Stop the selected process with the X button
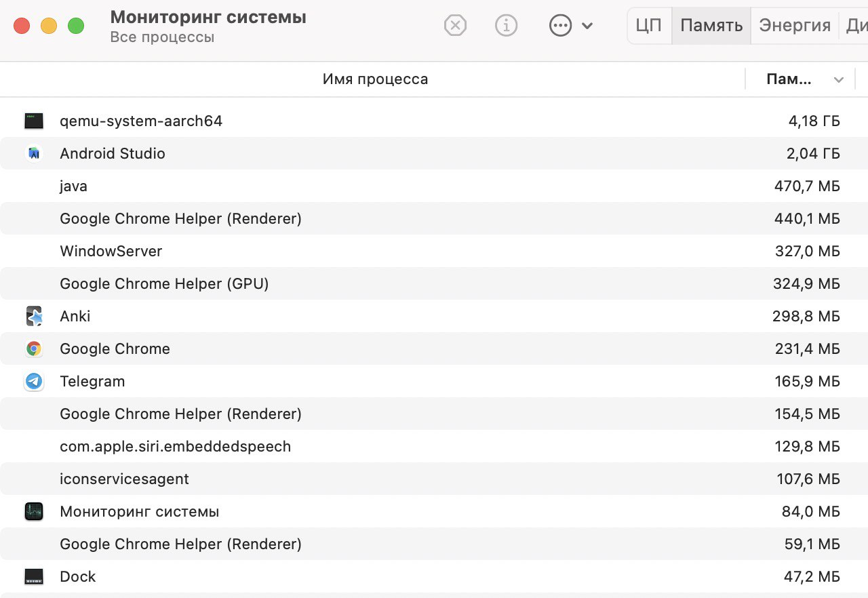This screenshot has height=598, width=868. point(456,26)
